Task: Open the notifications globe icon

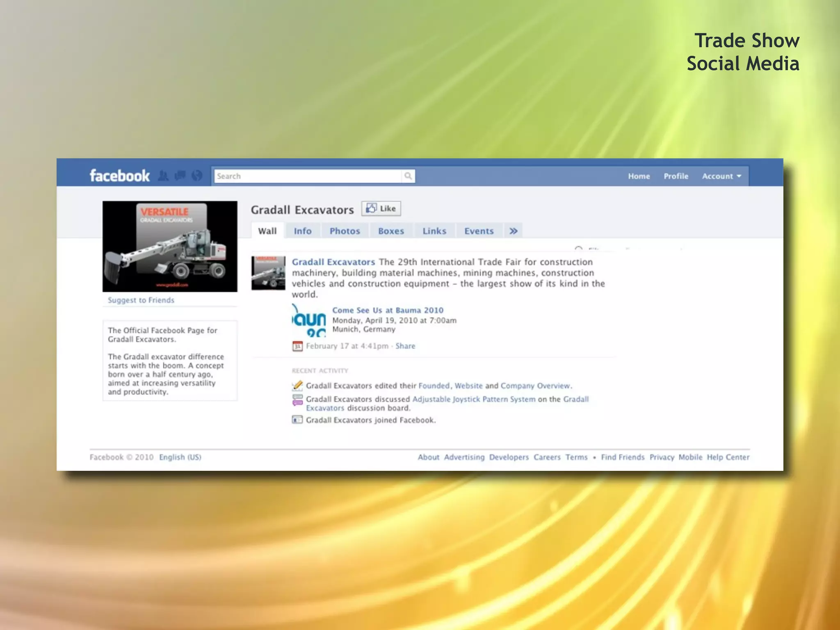Action: [197, 176]
